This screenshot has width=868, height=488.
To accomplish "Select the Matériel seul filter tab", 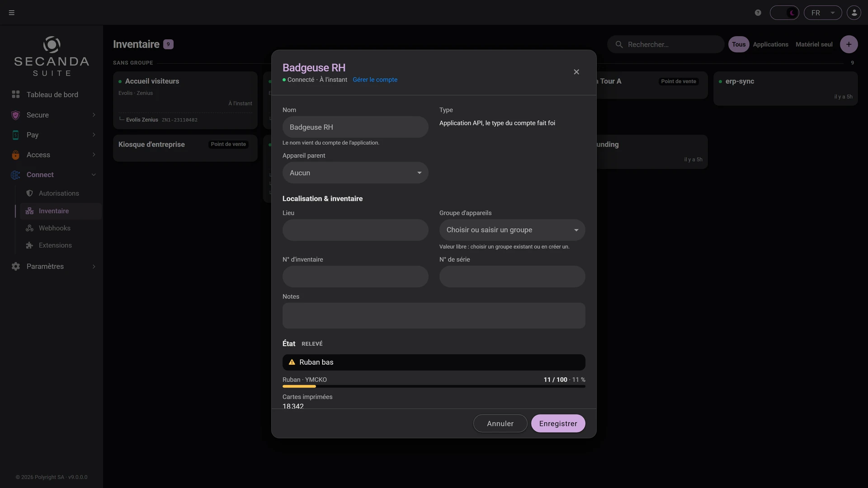I will tap(814, 44).
